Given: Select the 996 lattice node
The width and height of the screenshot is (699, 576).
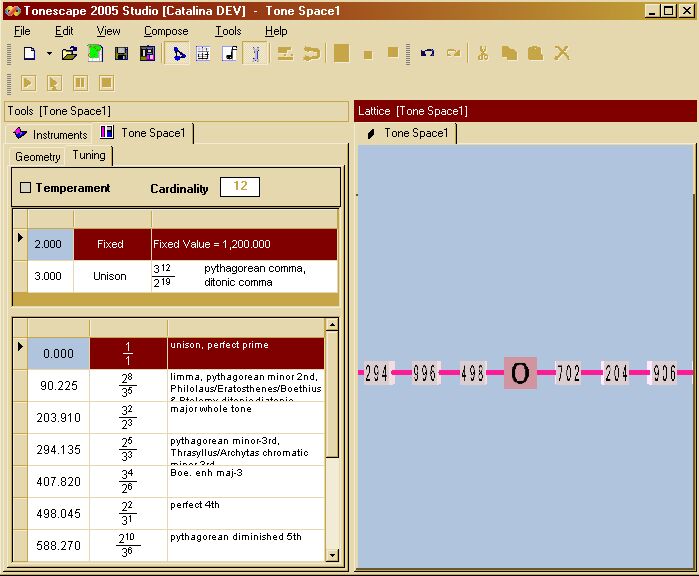Looking at the screenshot, I should 425,373.
